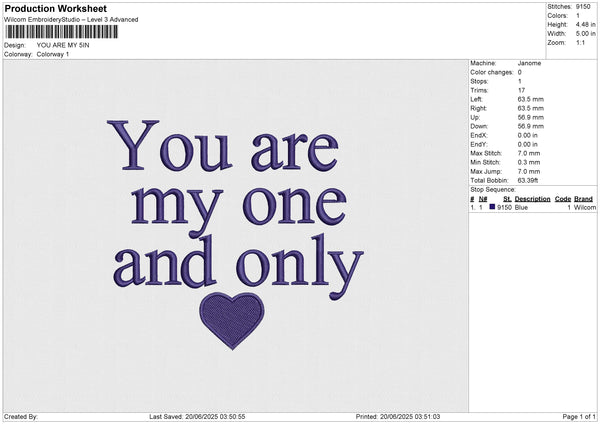Click the embroidered purple heart shape
The image size is (600, 424).
pos(233,320)
